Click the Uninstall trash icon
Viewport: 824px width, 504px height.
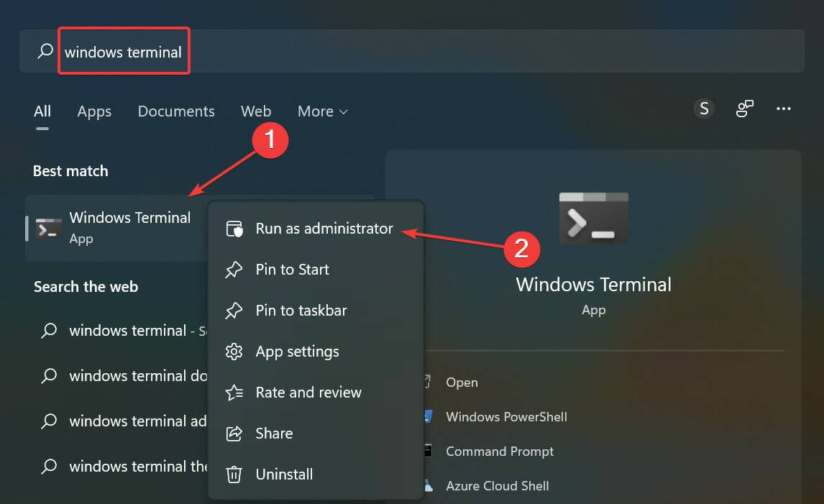[234, 474]
